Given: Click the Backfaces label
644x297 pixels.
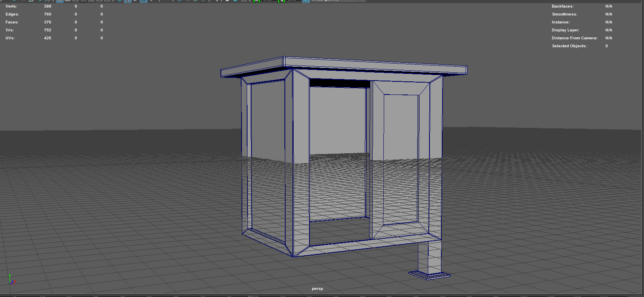Looking at the screenshot, I should click(563, 6).
